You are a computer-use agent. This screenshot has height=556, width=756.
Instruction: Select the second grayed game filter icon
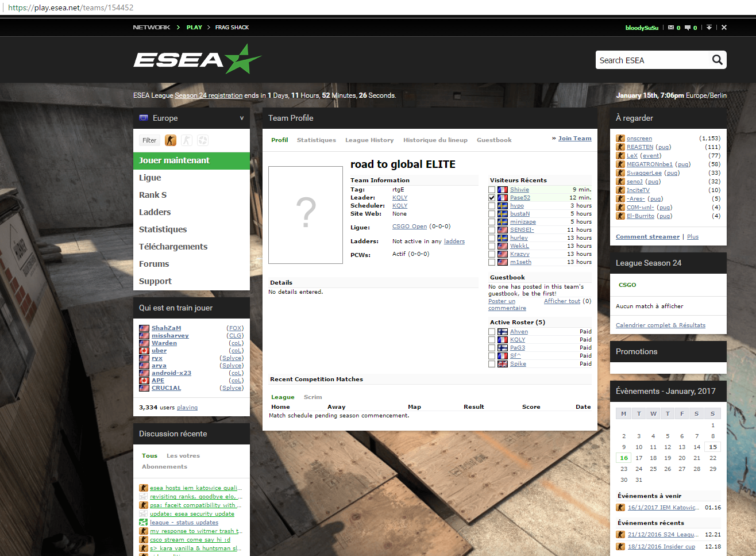coord(187,140)
